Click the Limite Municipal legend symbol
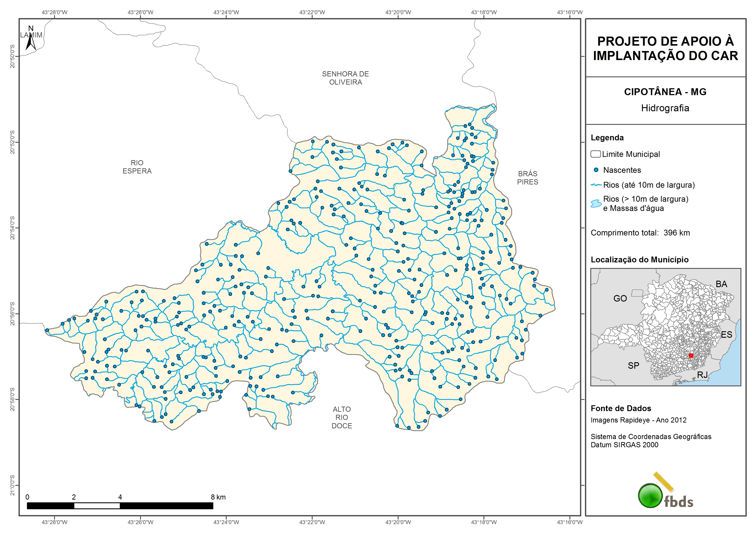Image resolution: width=756 pixels, height=534 pixels. [x=595, y=154]
